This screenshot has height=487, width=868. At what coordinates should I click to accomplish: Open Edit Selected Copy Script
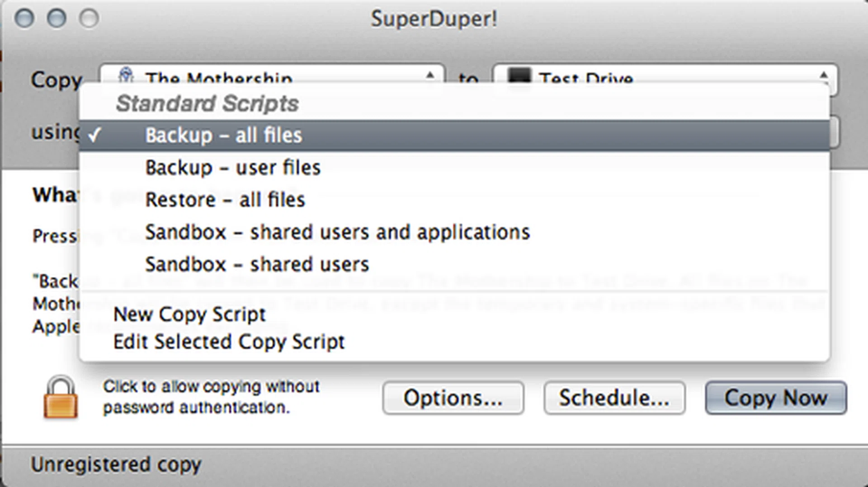(229, 342)
